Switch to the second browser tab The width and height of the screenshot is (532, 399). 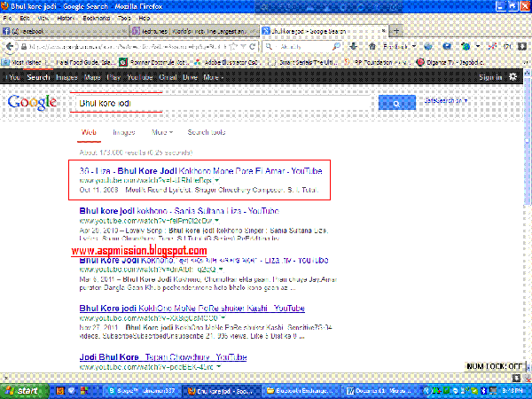[195, 31]
